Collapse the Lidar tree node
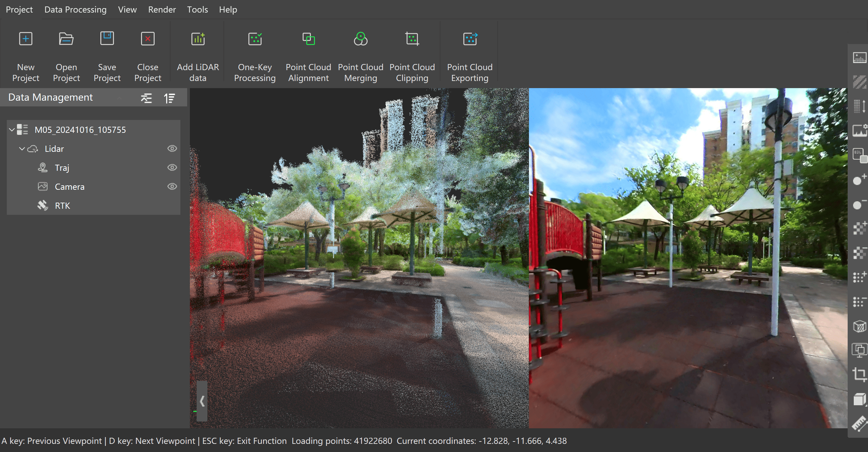868x452 pixels. click(22, 148)
